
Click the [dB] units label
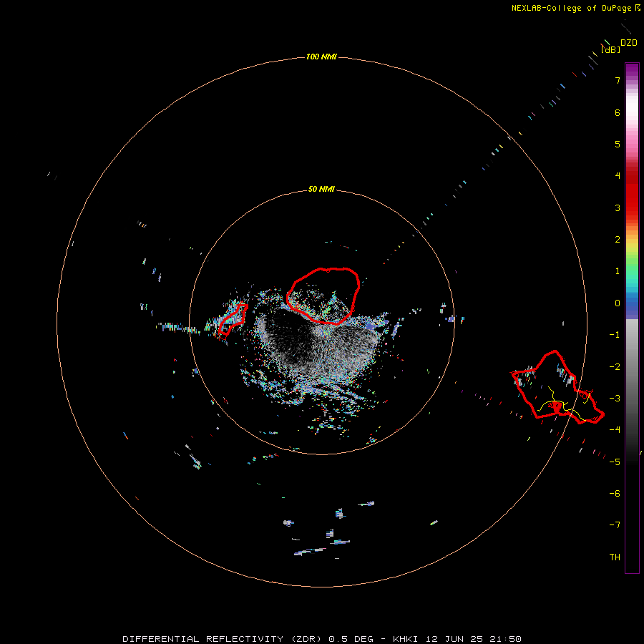tap(610, 49)
